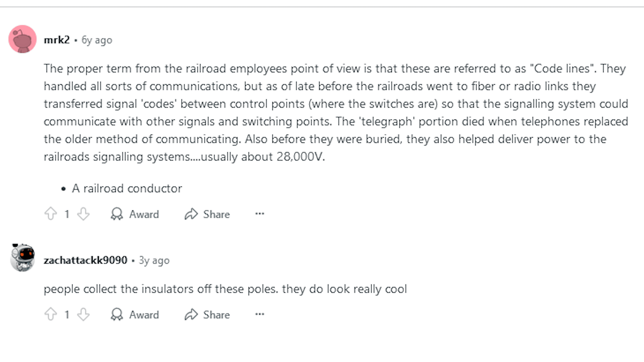Click Share label under zachattackk9090's comment
Viewport: 644px width, 362px height.
(217, 315)
